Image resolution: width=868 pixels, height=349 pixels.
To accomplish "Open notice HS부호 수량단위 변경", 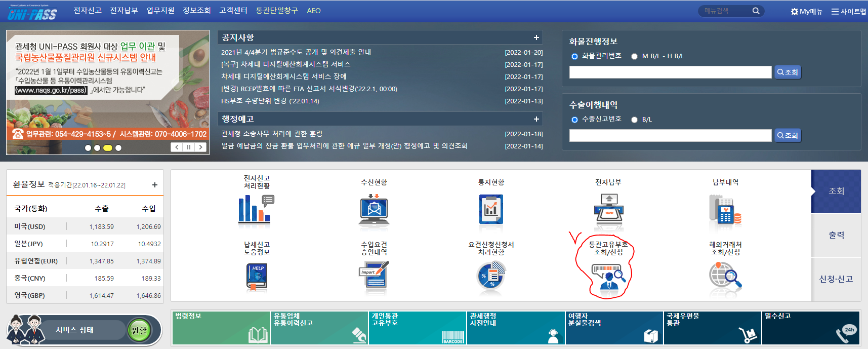I will coord(270,101).
